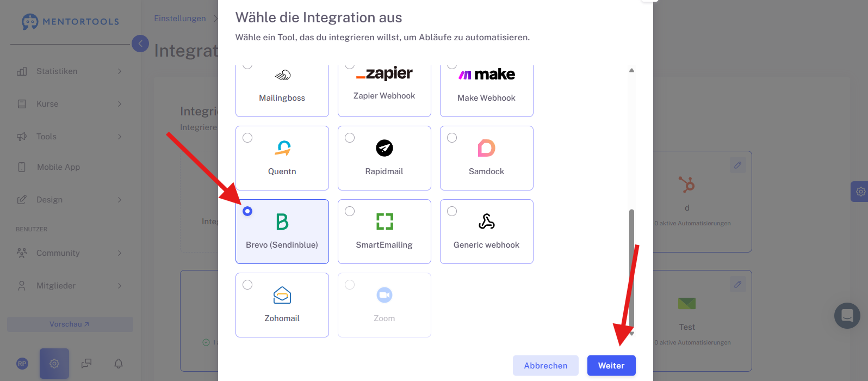
Task: Click the Generic webhook icon
Action: 487,221
